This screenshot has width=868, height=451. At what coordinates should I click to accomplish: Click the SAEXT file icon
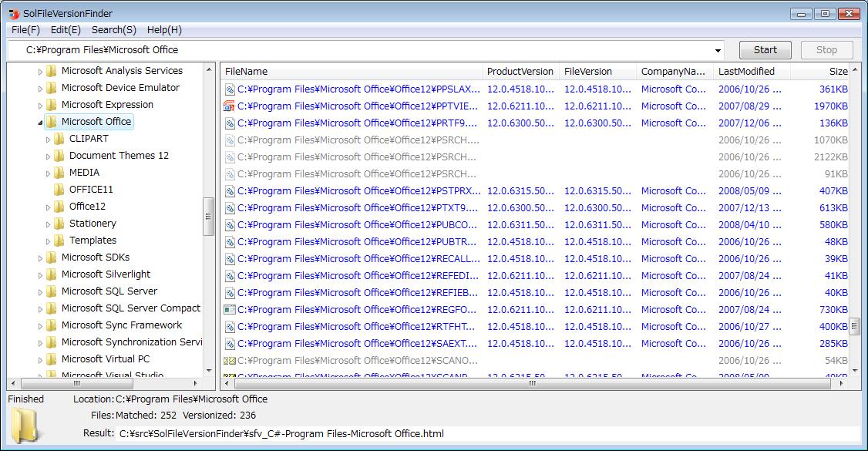click(x=229, y=344)
